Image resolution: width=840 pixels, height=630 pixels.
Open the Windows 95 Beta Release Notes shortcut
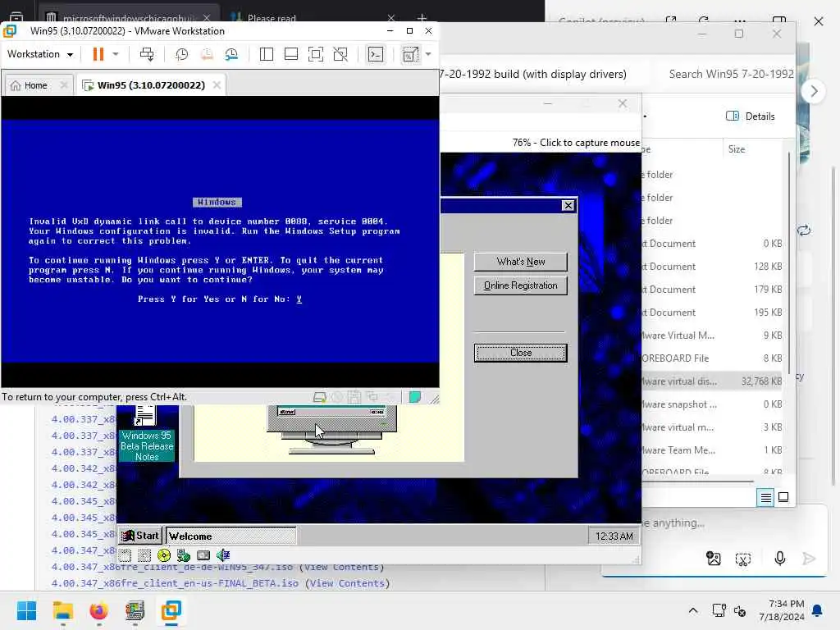click(x=147, y=434)
